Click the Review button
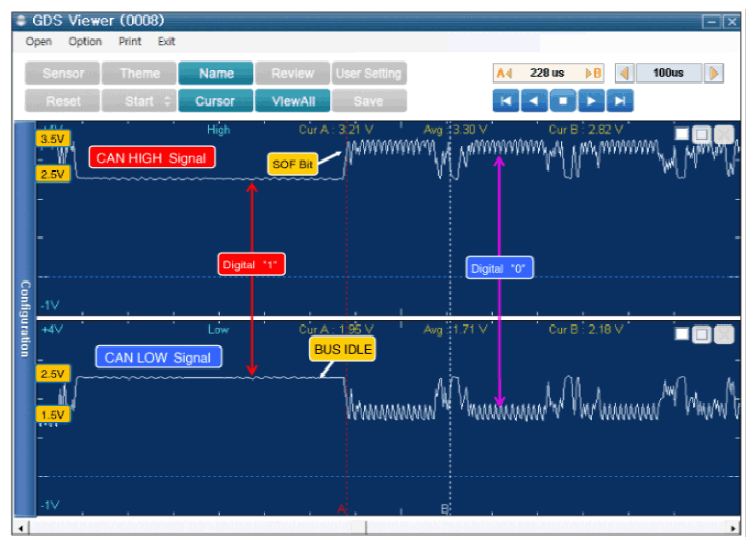755x546 pixels. pos(292,73)
